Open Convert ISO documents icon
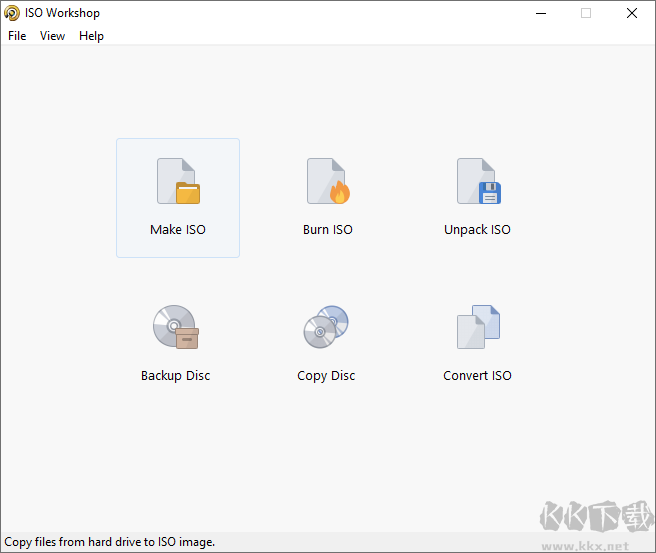The height and width of the screenshot is (553, 656). pyautogui.click(x=478, y=327)
